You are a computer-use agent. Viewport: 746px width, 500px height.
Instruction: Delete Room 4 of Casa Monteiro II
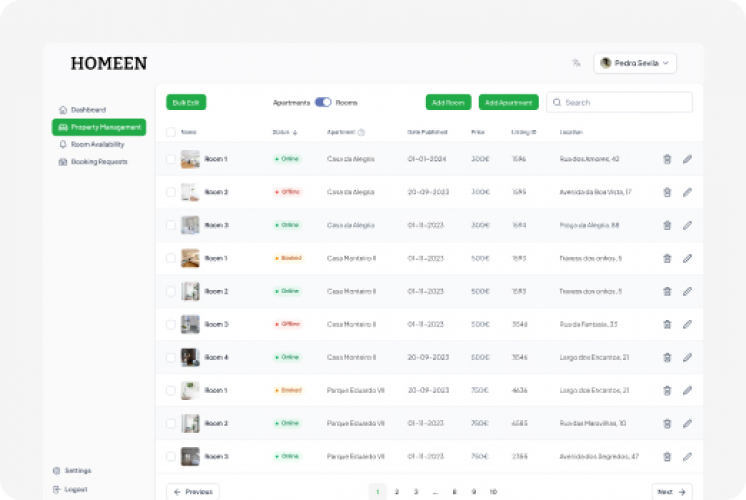[667, 357]
